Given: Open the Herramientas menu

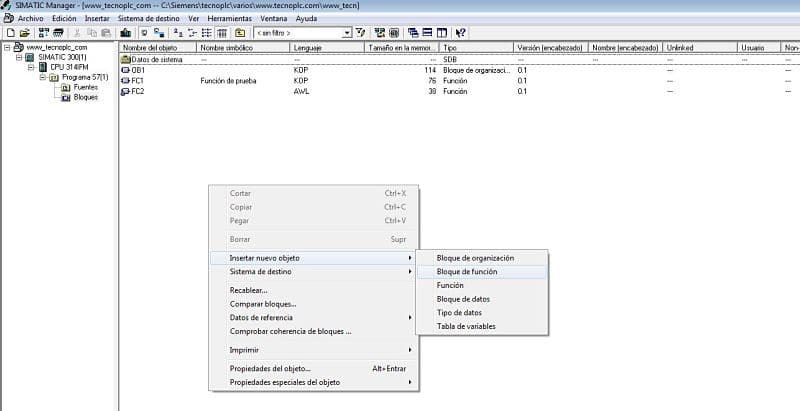Looking at the screenshot, I should pyautogui.click(x=229, y=18).
